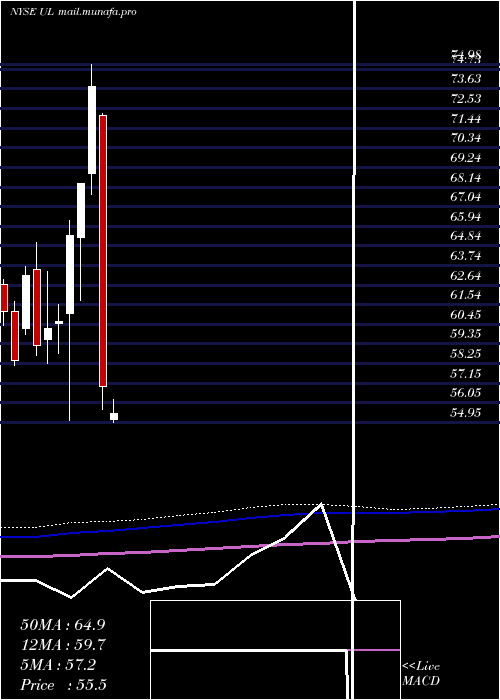Click the 58.25 price axis label
Viewport: 500px width, 700px height.
pyautogui.click(x=466, y=354)
